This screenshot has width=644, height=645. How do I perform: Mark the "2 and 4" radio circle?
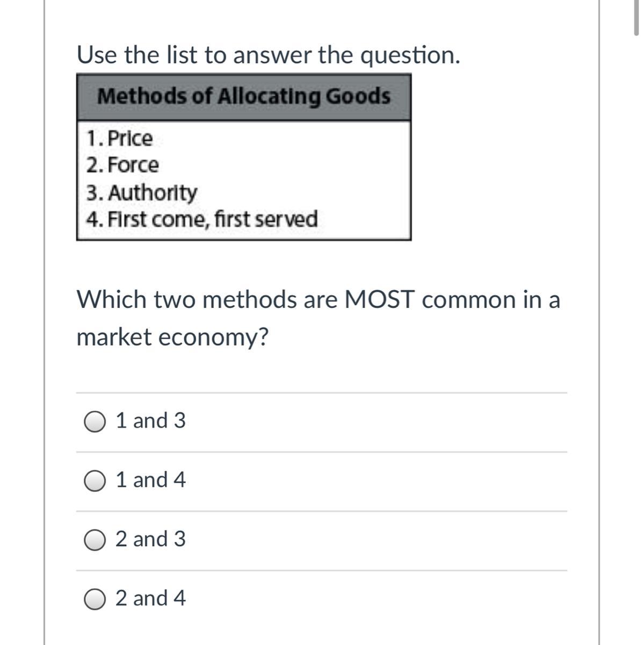95,599
